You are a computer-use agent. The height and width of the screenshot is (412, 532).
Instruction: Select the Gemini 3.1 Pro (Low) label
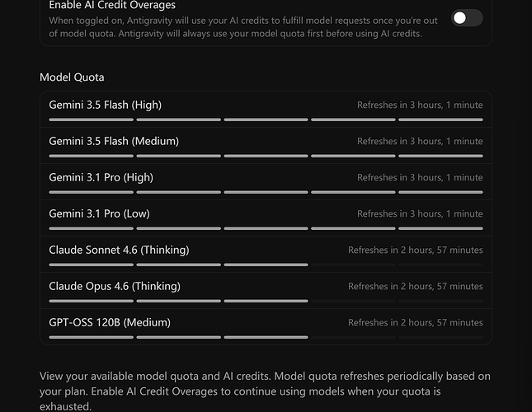click(100, 213)
